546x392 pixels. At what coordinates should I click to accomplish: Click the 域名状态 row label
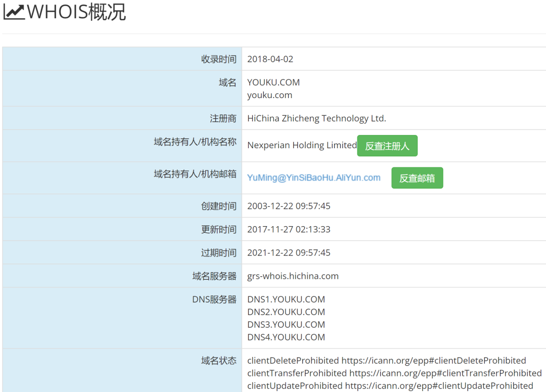tap(218, 361)
